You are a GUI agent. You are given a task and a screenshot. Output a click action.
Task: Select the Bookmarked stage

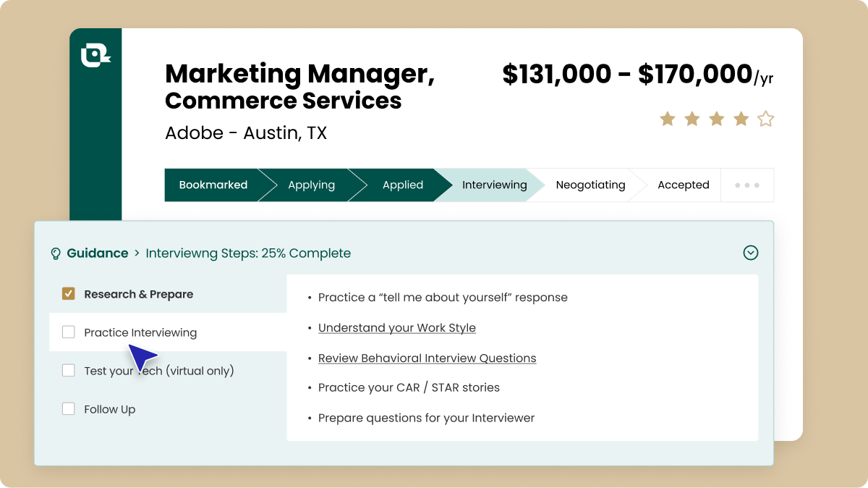pyautogui.click(x=213, y=185)
